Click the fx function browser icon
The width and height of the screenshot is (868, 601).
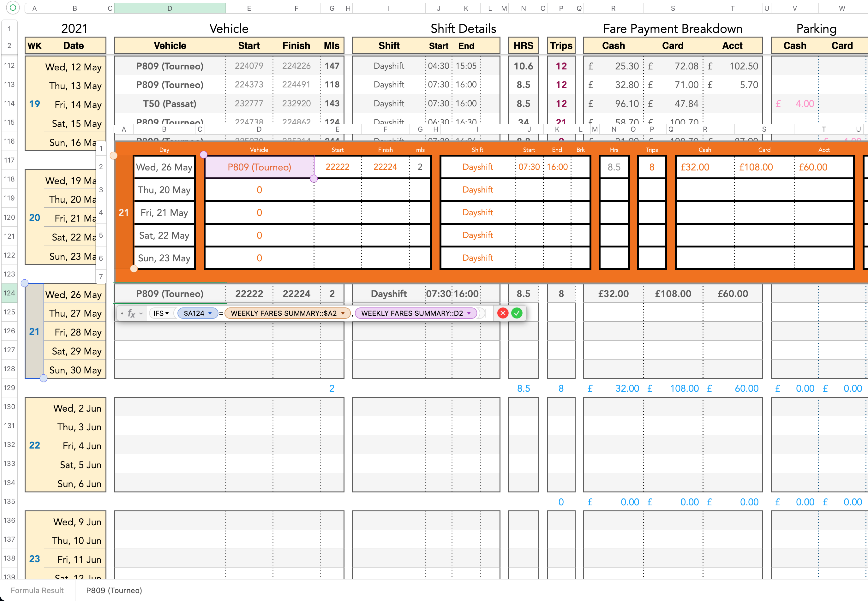[131, 313]
